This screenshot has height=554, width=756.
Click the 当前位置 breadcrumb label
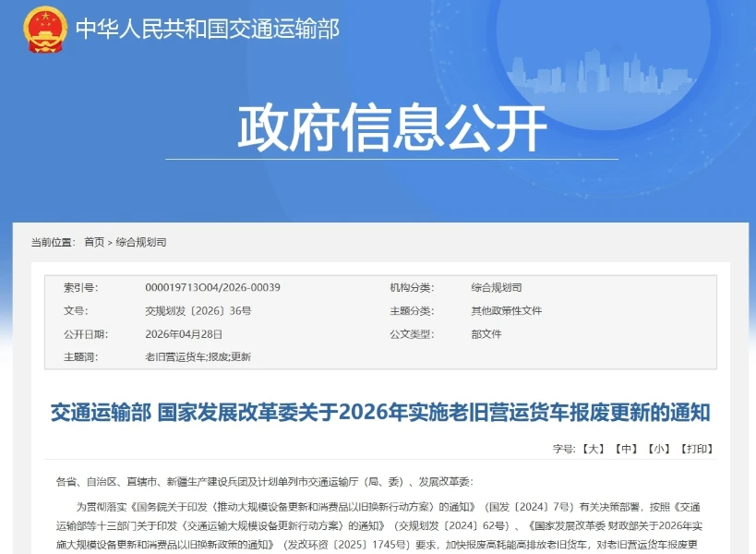pyautogui.click(x=53, y=242)
